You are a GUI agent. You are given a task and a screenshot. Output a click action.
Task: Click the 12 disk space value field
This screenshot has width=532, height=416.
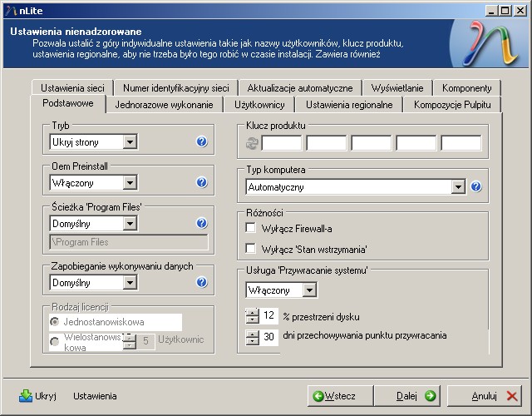coord(268,316)
